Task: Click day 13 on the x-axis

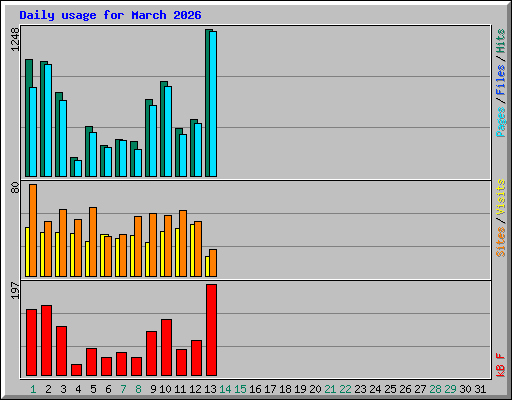Action: tap(210, 389)
